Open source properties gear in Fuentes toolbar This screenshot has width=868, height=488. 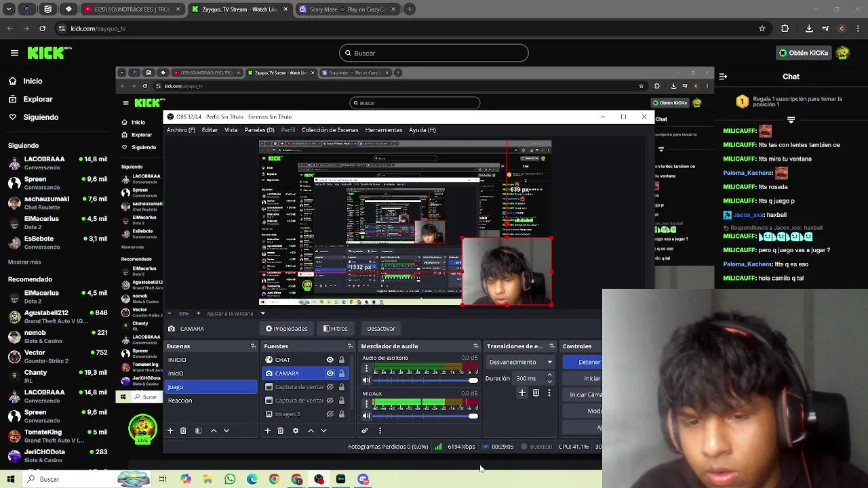click(295, 430)
